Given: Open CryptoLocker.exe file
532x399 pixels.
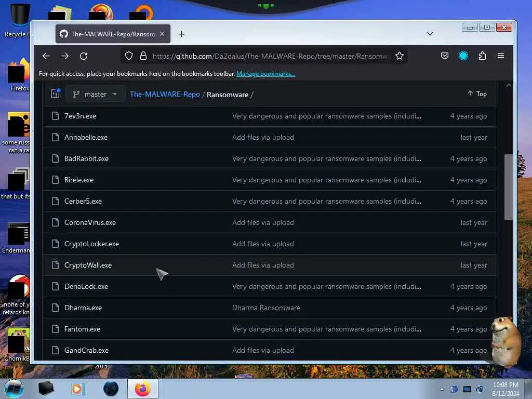Looking at the screenshot, I should (x=91, y=244).
